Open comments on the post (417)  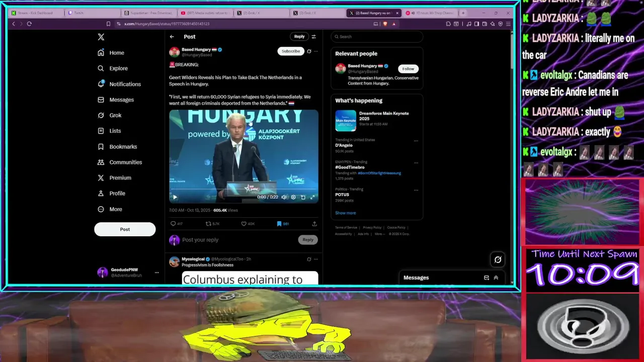(176, 224)
